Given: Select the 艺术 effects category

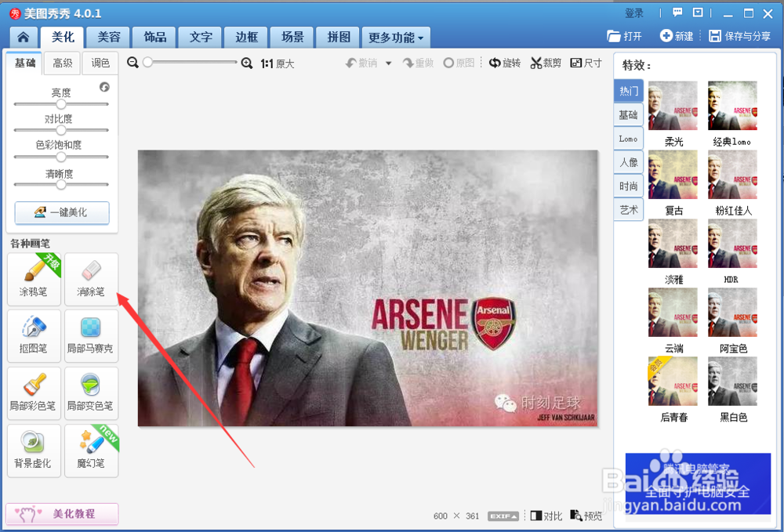Looking at the screenshot, I should click(x=629, y=210).
